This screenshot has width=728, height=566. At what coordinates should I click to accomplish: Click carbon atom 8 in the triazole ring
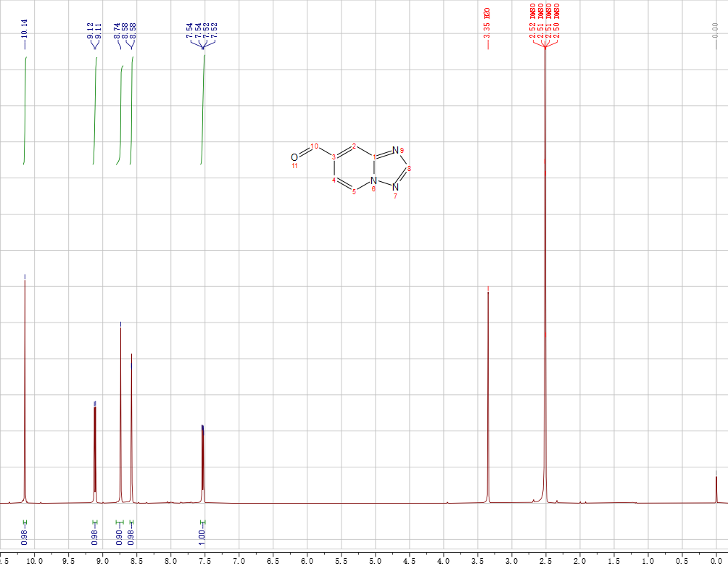click(x=410, y=168)
